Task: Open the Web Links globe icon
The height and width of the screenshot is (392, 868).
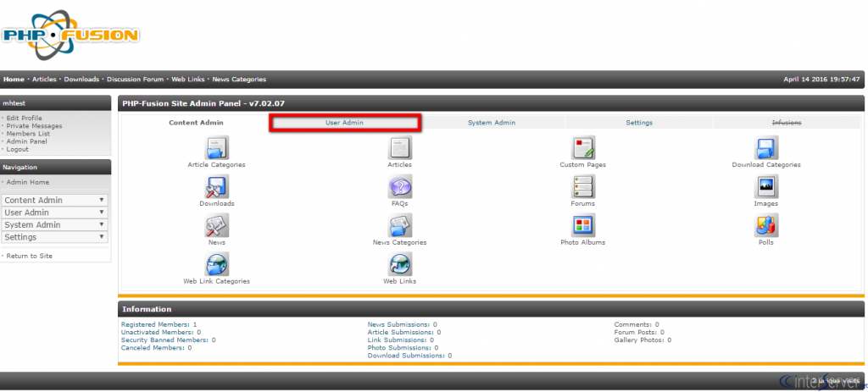Action: pyautogui.click(x=400, y=263)
